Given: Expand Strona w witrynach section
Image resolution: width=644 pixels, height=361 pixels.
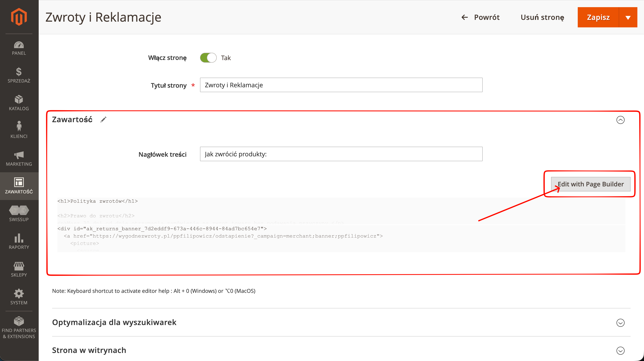Looking at the screenshot, I should (x=620, y=350).
